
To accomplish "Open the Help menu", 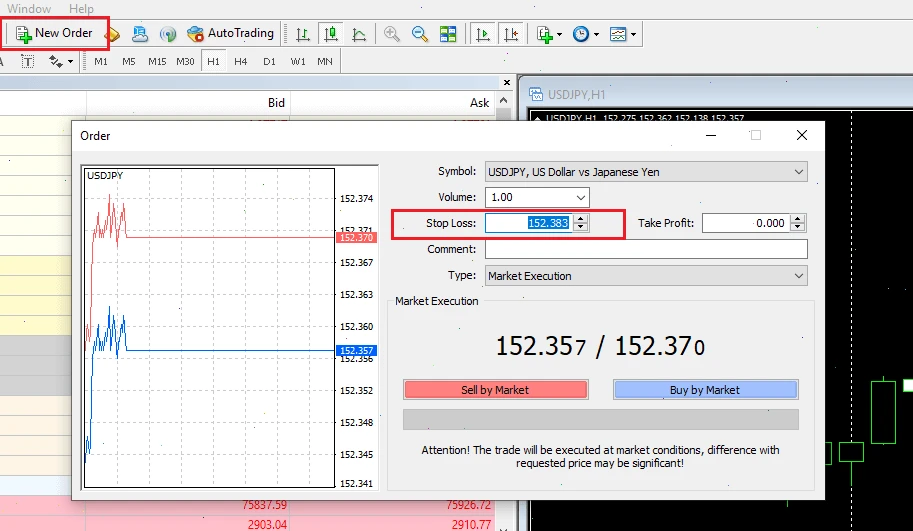I will [81, 9].
